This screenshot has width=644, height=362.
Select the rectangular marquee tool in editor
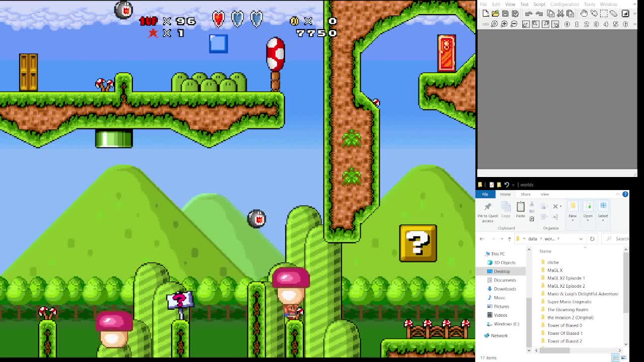click(x=604, y=14)
